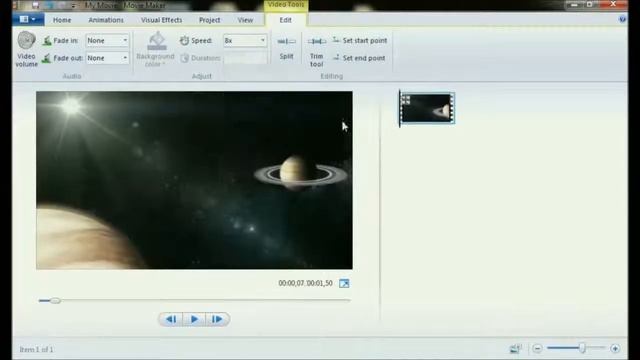Select the Saturn clip thumbnail in storyboard
Viewport: 640px width, 360px height.
click(427, 108)
